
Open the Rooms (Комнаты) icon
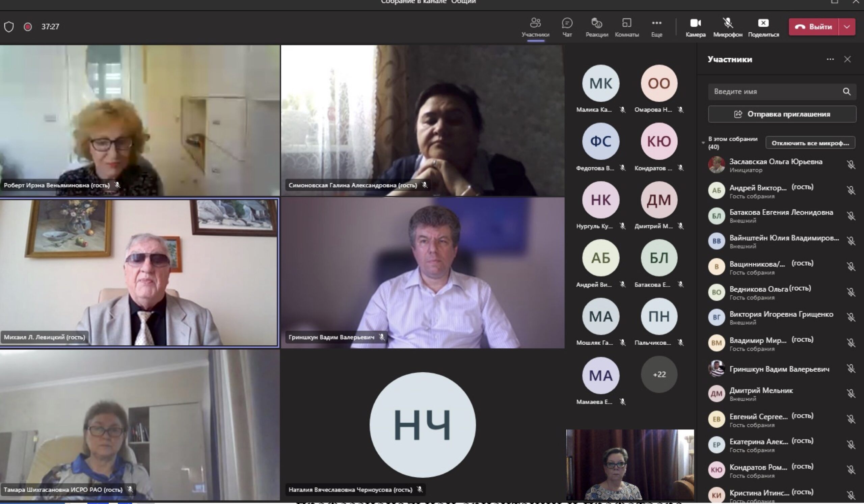(x=626, y=23)
